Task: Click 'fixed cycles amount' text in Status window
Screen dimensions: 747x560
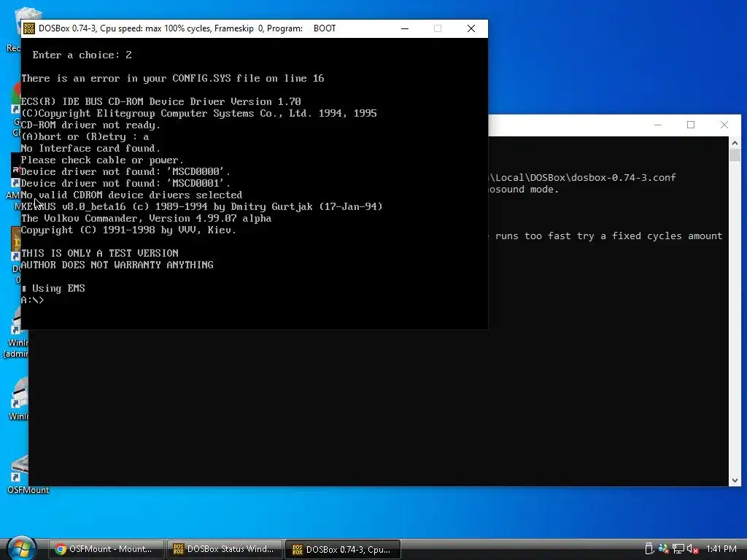Action: point(667,236)
